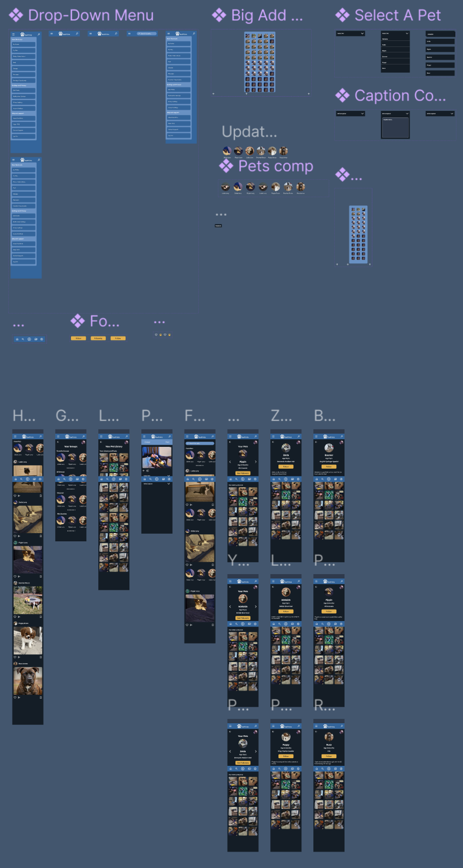463x868 pixels.
Task: Click the profile icon at the end of the standalone navigation bar
Action: (x=41, y=339)
